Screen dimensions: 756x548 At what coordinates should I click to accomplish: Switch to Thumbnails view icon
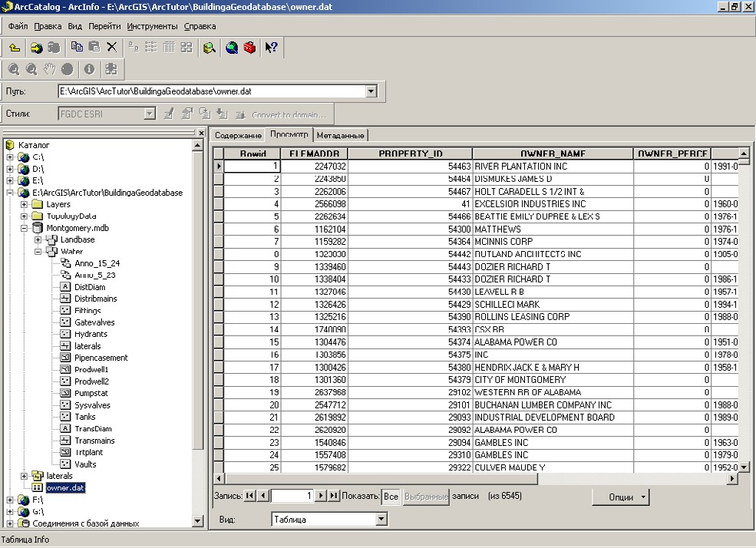click(186, 47)
